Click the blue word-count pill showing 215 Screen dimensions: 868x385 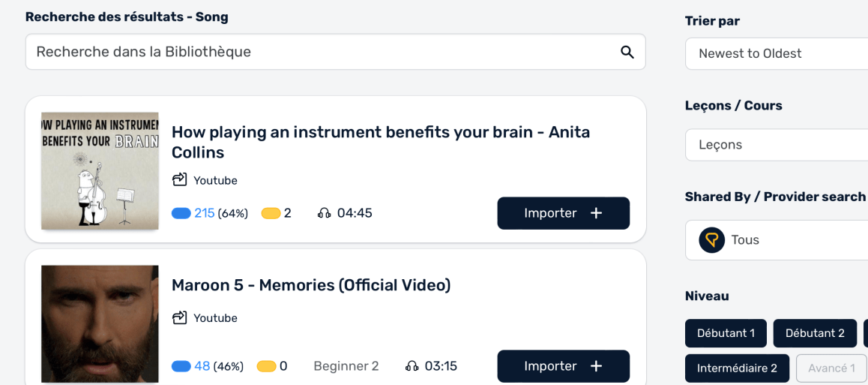point(181,213)
